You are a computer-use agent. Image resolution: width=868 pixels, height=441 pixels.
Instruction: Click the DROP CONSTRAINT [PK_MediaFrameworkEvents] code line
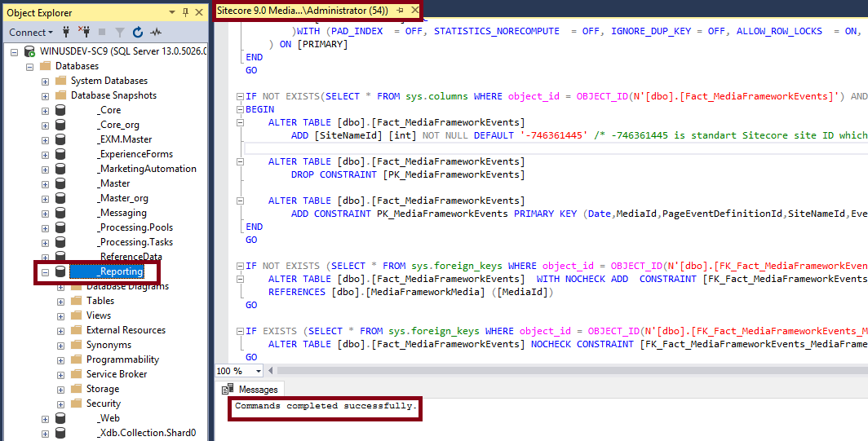pyautogui.click(x=406, y=174)
